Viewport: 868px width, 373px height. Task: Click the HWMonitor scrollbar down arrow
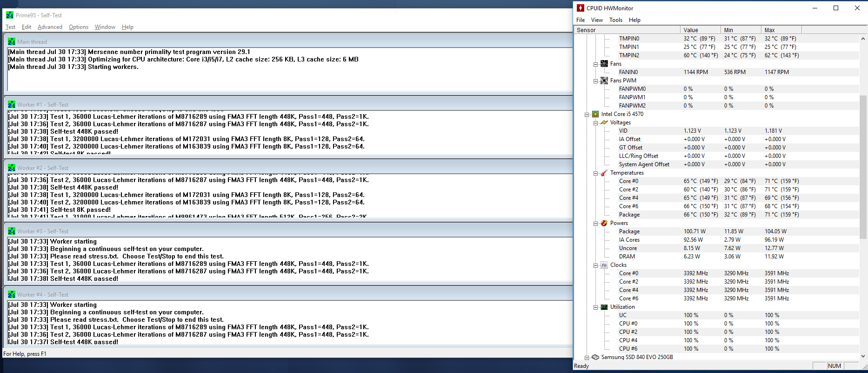(x=863, y=356)
